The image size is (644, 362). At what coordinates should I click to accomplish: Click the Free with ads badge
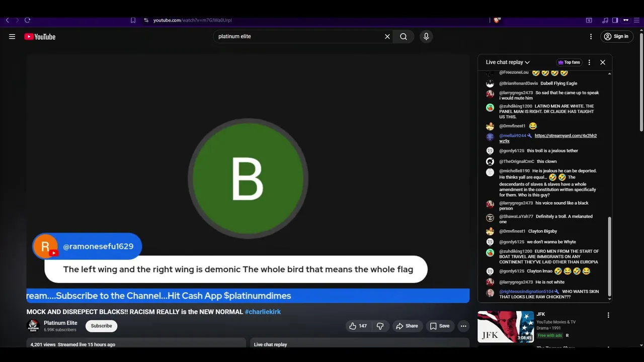(x=550, y=335)
